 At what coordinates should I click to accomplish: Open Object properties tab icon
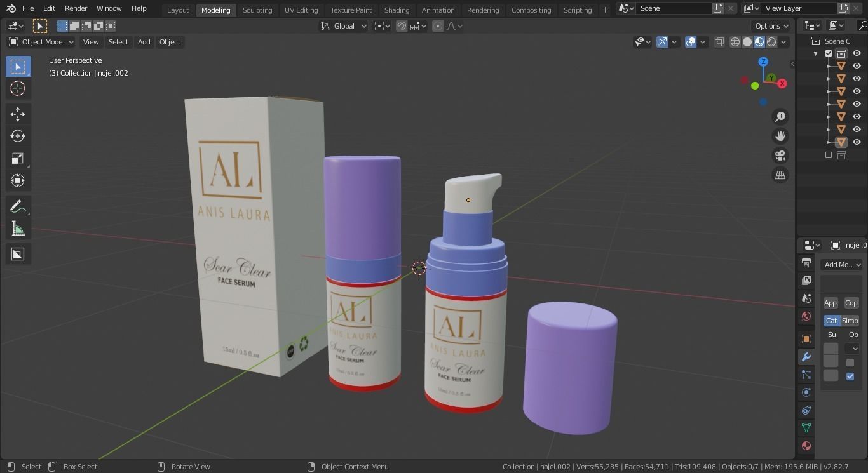click(806, 339)
